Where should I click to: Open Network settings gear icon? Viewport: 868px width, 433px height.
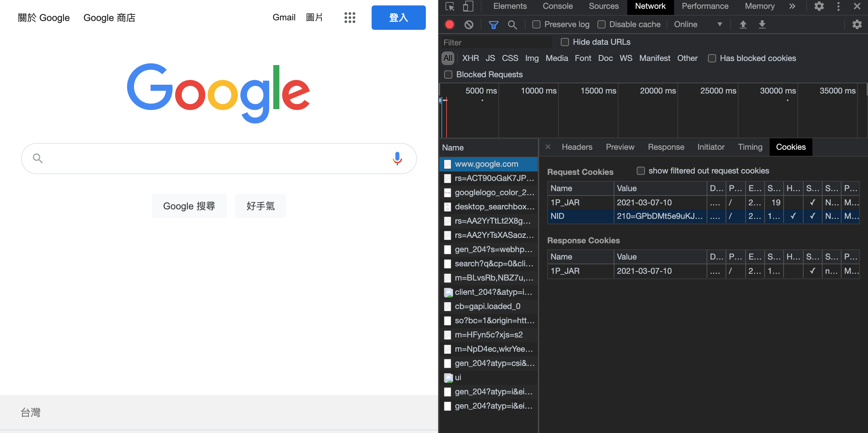coord(857,24)
